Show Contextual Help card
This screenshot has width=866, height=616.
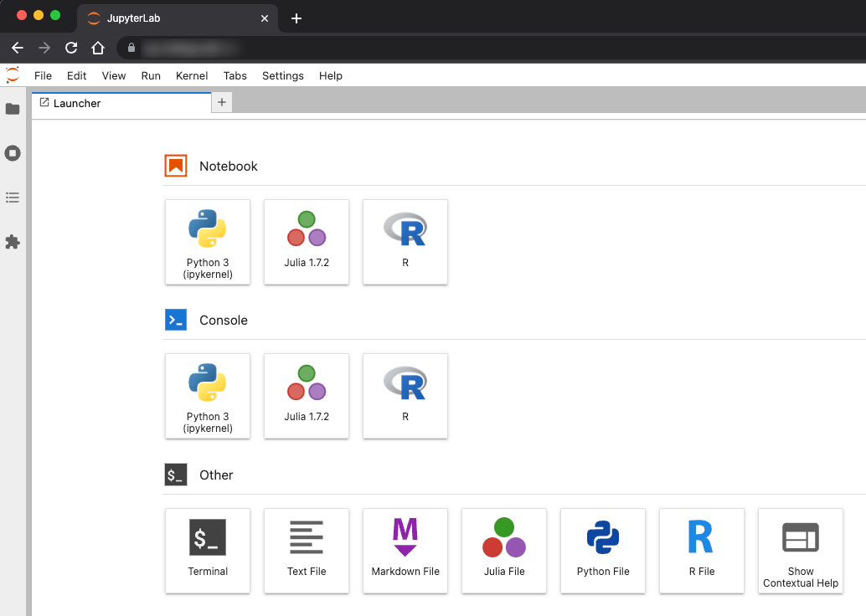click(801, 551)
